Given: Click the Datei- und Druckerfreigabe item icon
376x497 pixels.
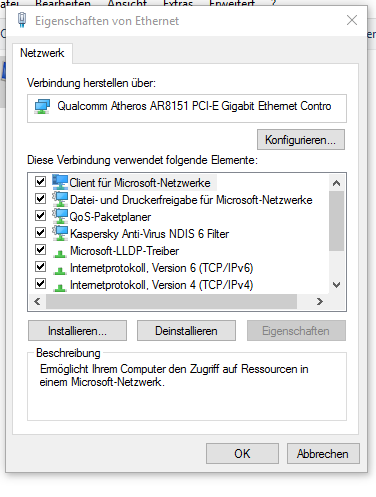Looking at the screenshot, I should [x=60, y=199].
